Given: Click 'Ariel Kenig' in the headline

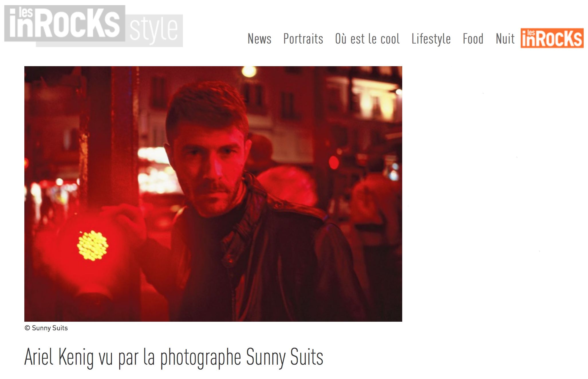Looking at the screenshot, I should 59,357.
